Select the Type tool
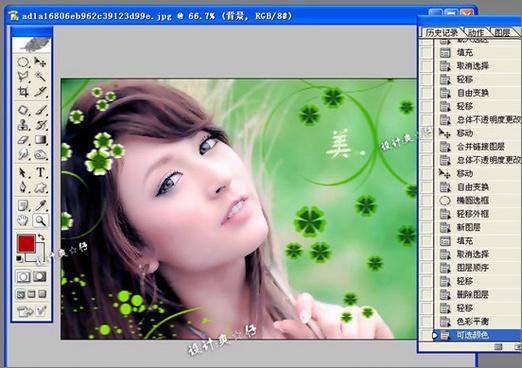 point(40,172)
